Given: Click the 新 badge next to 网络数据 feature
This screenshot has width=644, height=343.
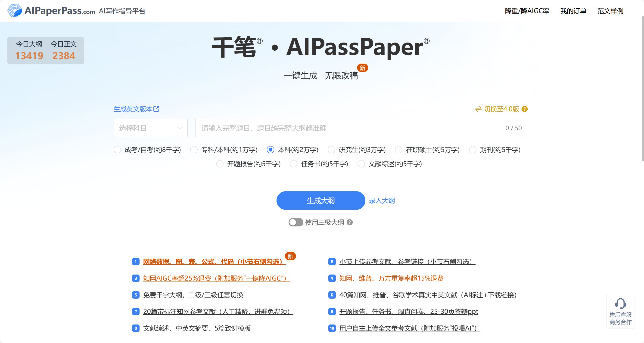Looking at the screenshot, I should click(290, 256).
